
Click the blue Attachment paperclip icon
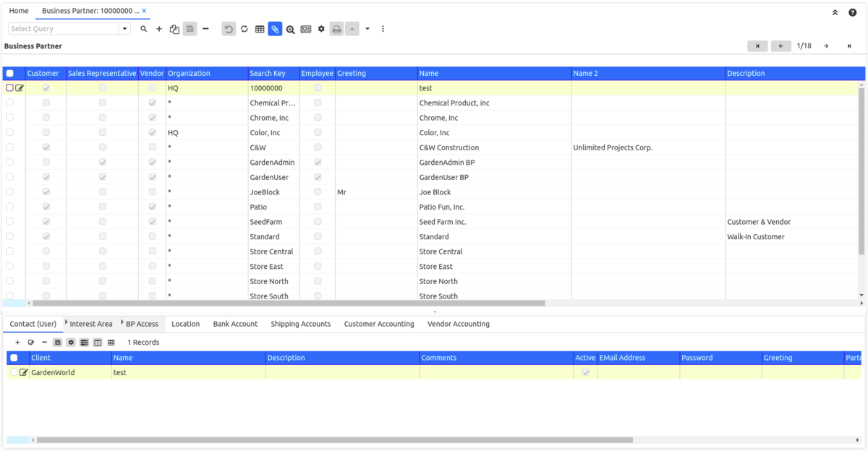(275, 29)
